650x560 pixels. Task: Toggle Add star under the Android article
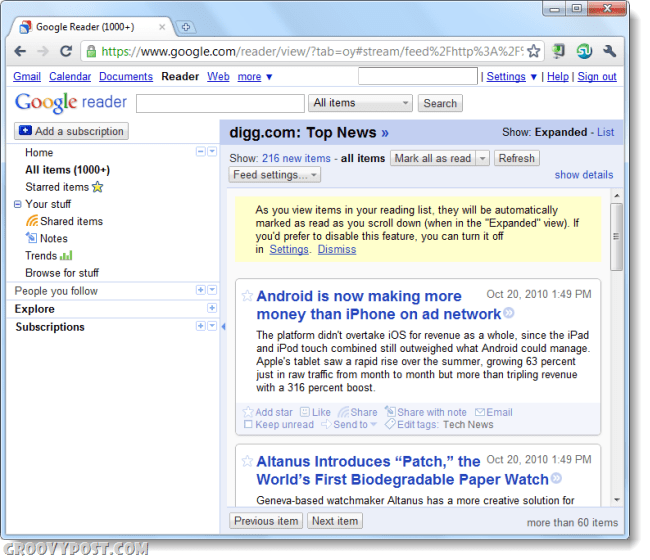(x=268, y=412)
